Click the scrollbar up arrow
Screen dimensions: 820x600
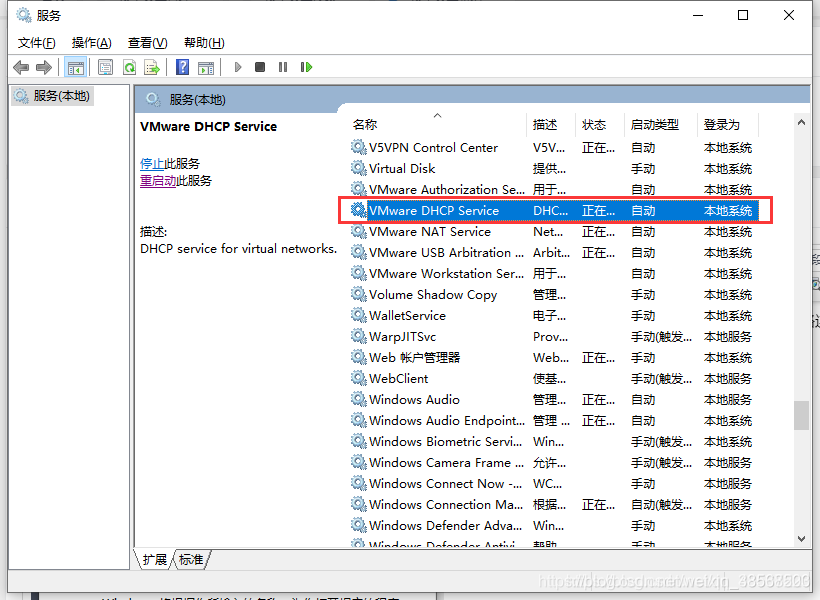point(801,122)
